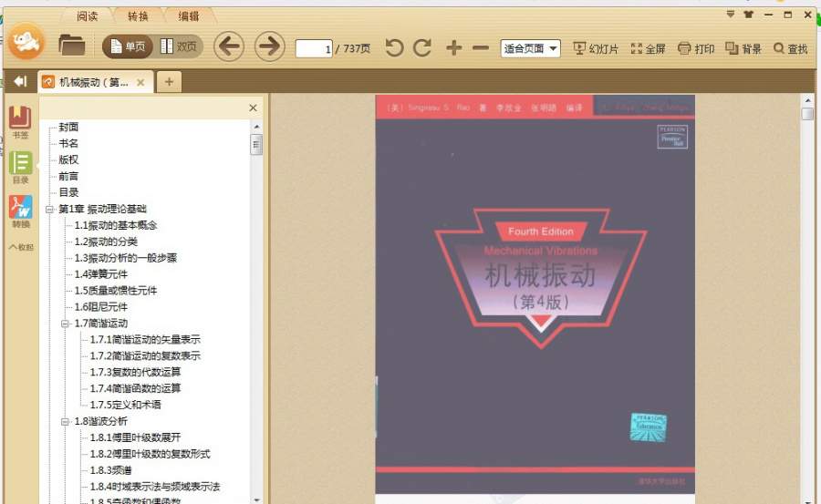Screen dimensions: 821x504
Task: Enter fullscreen mode (全屏)
Action: tap(648, 48)
